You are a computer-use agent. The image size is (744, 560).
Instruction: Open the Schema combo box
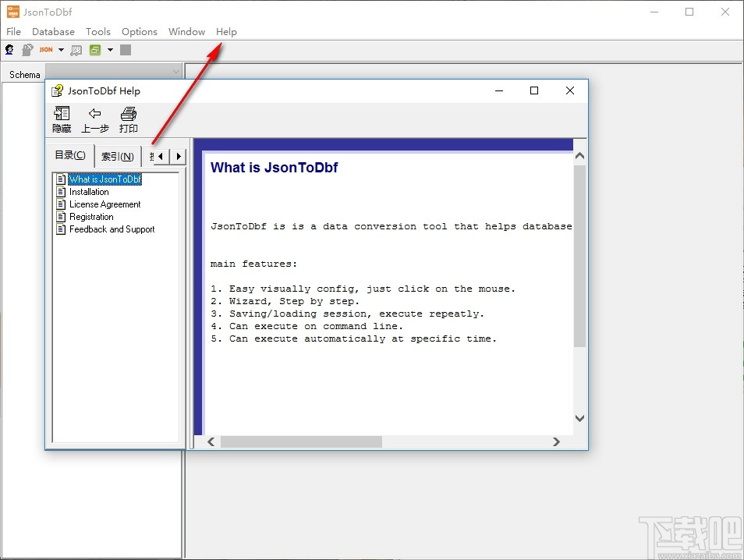(x=113, y=72)
